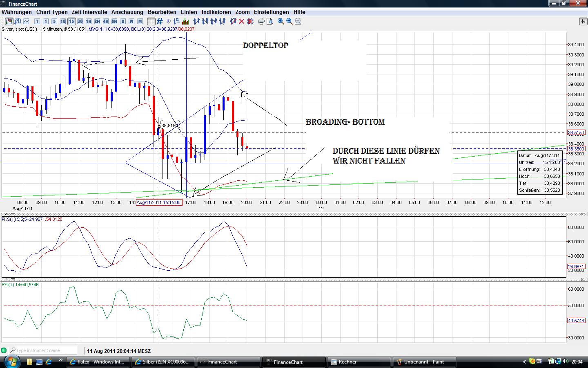Switch to flatex Internet Explorer window

[98, 362]
